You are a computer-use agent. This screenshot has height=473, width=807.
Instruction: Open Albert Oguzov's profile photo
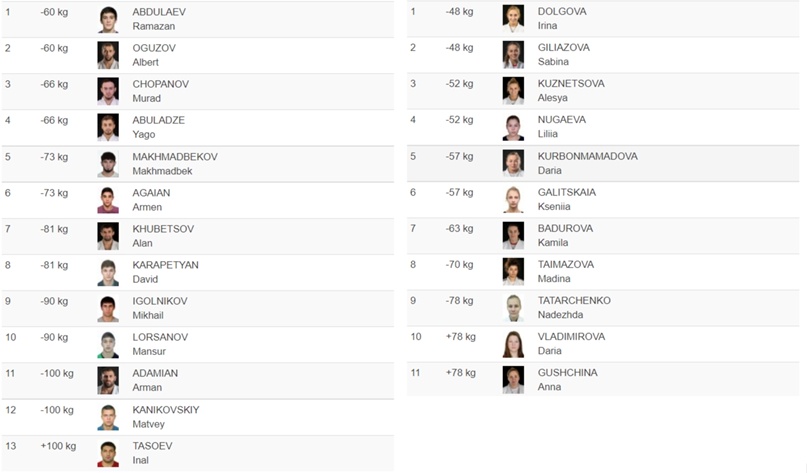click(x=108, y=55)
